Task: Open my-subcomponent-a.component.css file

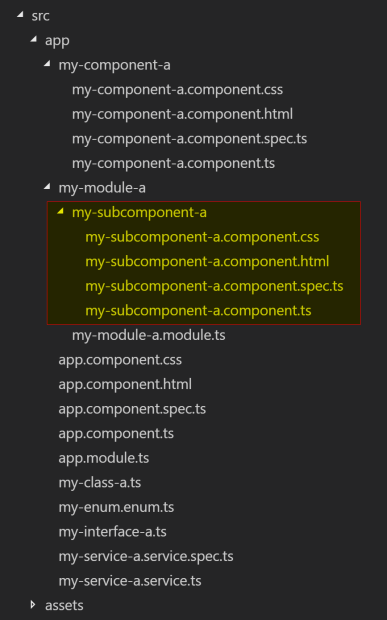Action: point(202,237)
